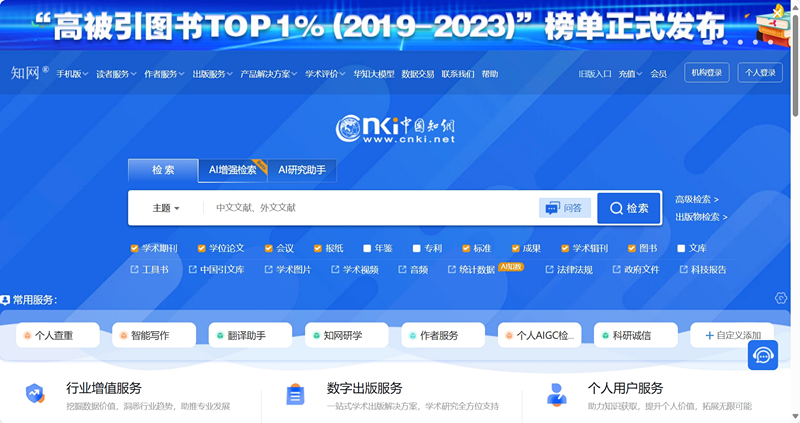Click the external-link icon beside 科技报告
Image resolution: width=800 pixels, height=423 pixels.
683,269
